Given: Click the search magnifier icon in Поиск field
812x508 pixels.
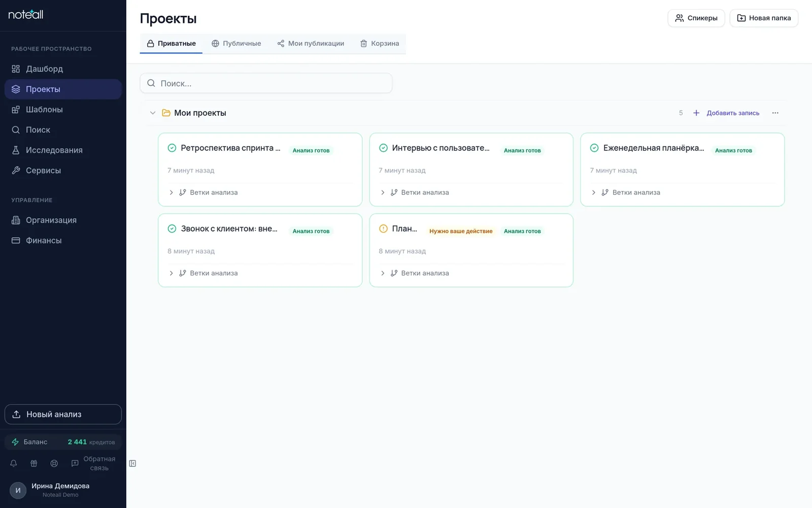Looking at the screenshot, I should click(151, 83).
